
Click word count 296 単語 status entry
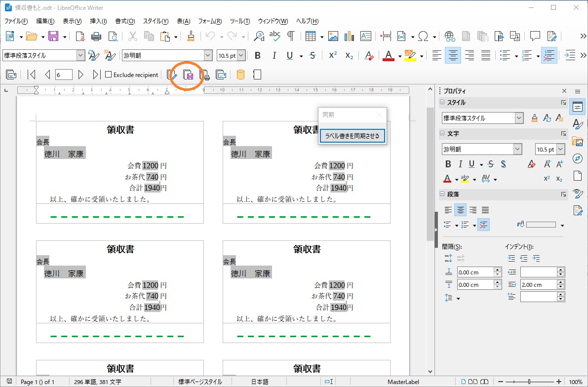click(97, 382)
